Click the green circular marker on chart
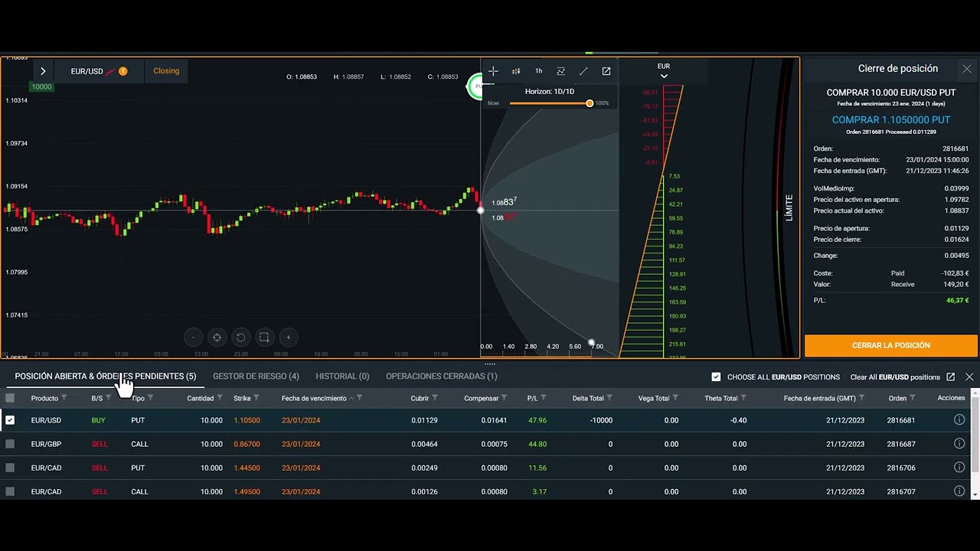Viewport: 980px width, 551px height. [x=475, y=86]
